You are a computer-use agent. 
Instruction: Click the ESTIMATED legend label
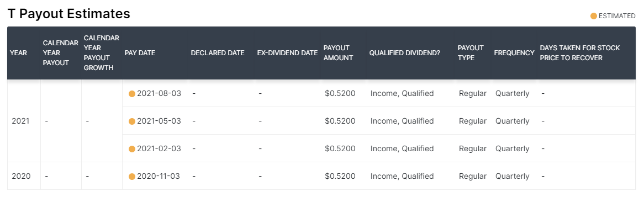[x=617, y=16]
